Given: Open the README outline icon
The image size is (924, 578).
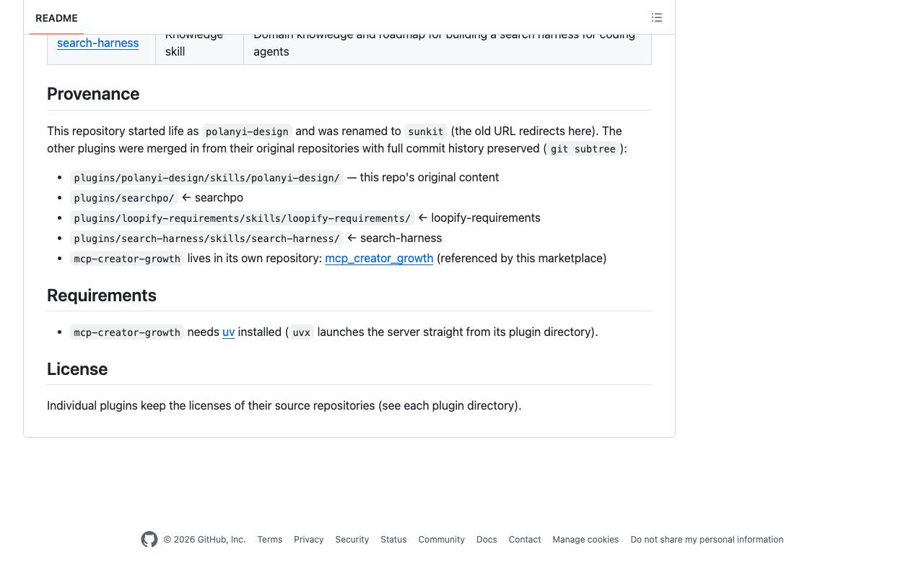Looking at the screenshot, I should click(657, 17).
